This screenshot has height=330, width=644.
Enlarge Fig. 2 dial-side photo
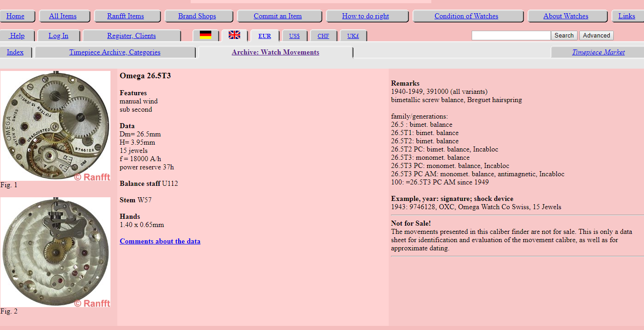pyautogui.click(x=55, y=252)
